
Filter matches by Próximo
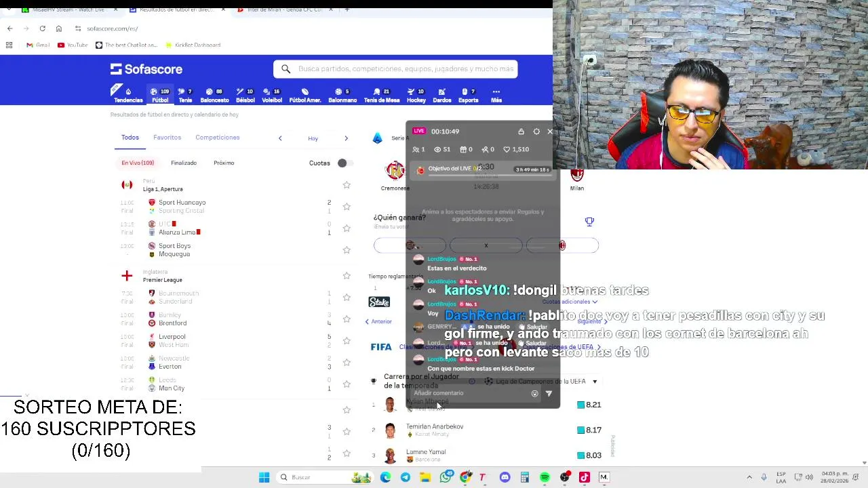[224, 163]
